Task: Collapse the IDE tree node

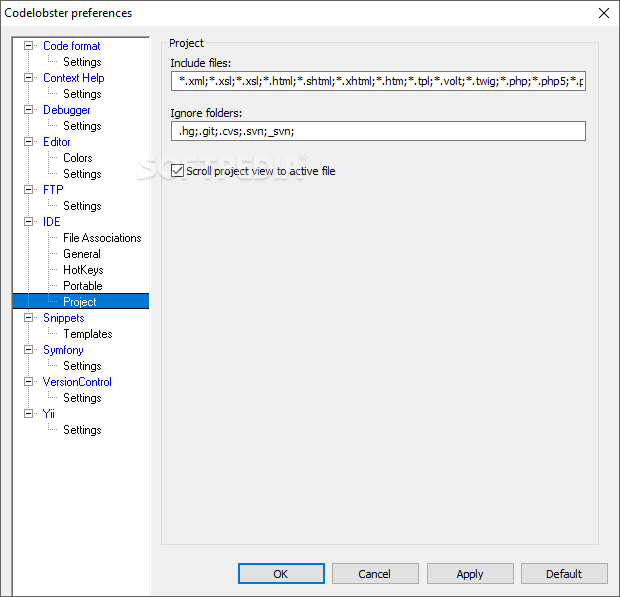Action: pos(28,222)
